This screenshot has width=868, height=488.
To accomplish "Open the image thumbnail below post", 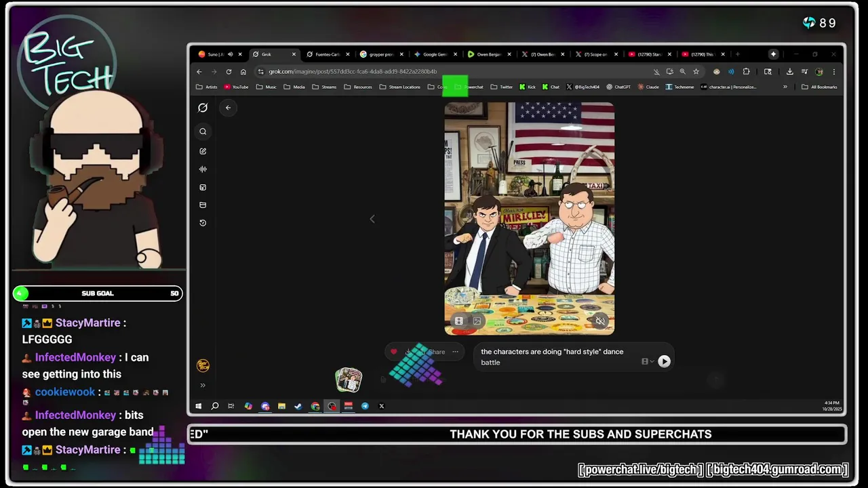I will pyautogui.click(x=349, y=380).
